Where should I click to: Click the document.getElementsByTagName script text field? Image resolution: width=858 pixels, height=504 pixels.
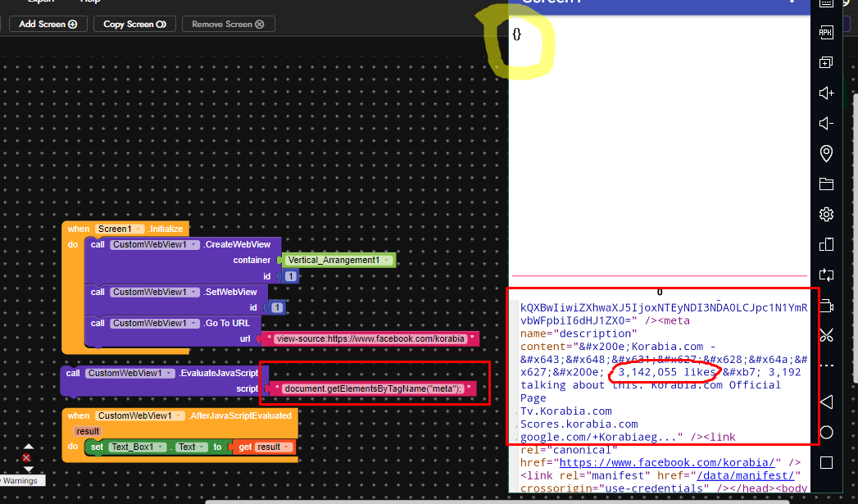coord(373,388)
